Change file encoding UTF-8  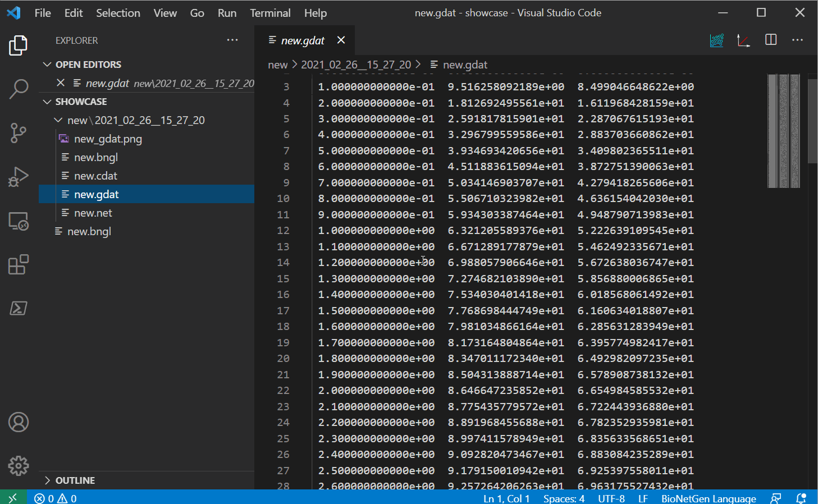611,498
